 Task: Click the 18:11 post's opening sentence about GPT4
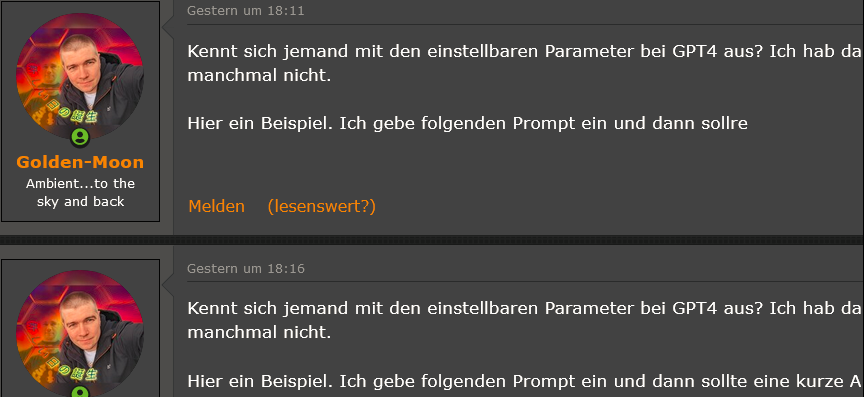coord(525,51)
